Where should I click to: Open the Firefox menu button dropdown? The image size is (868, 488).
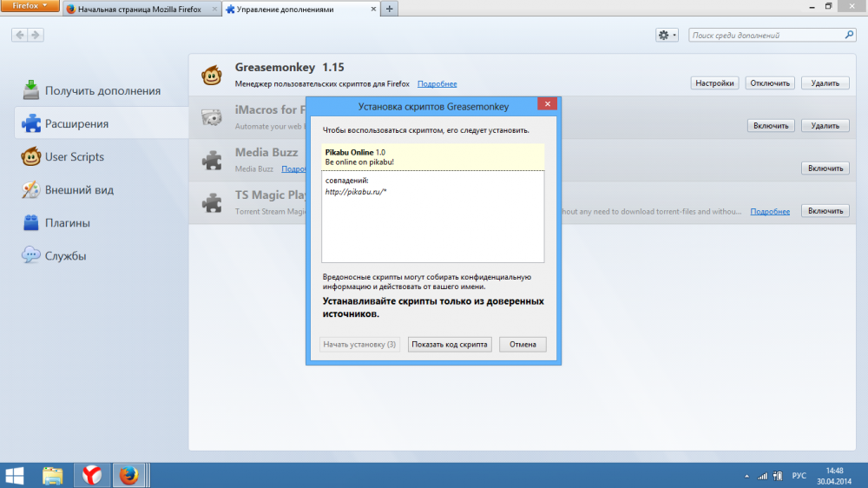(x=30, y=6)
